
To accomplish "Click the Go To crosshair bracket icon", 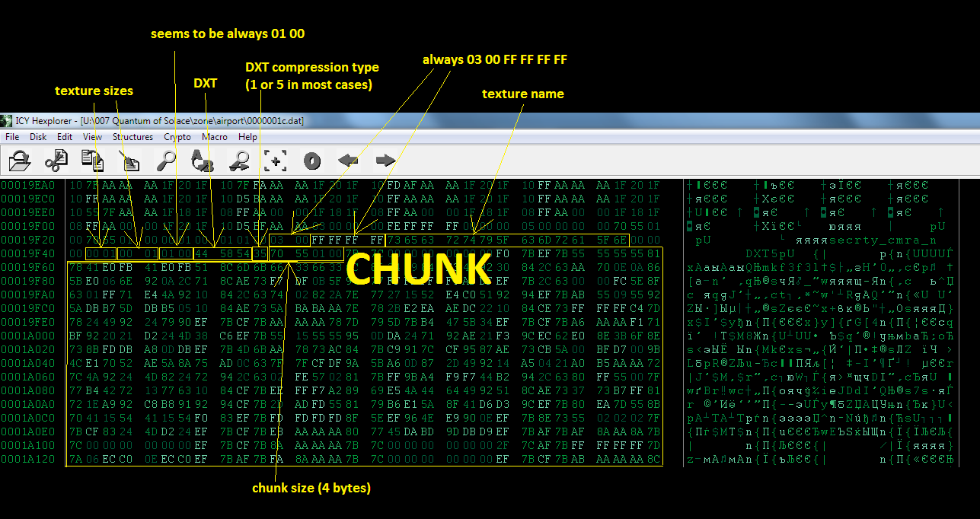I will (x=275, y=161).
